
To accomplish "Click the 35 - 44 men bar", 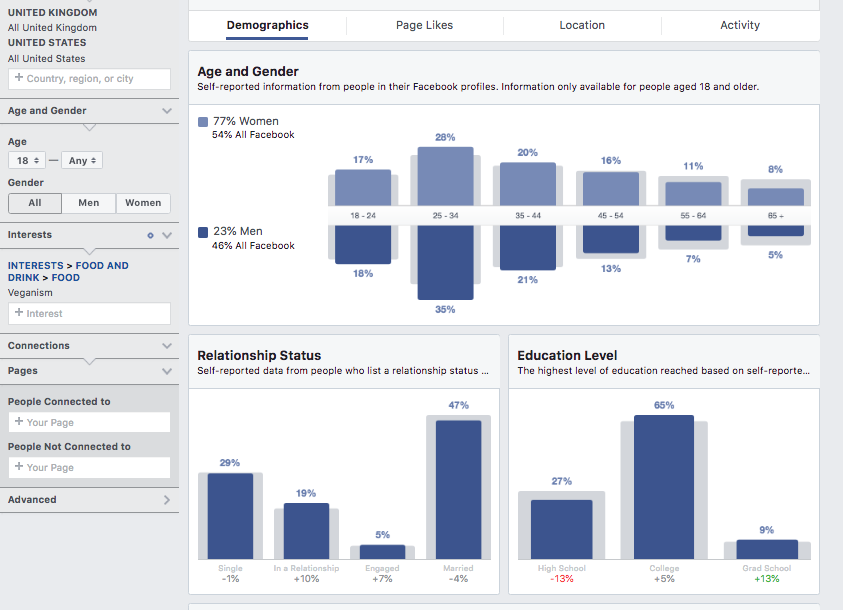I will click(x=528, y=247).
